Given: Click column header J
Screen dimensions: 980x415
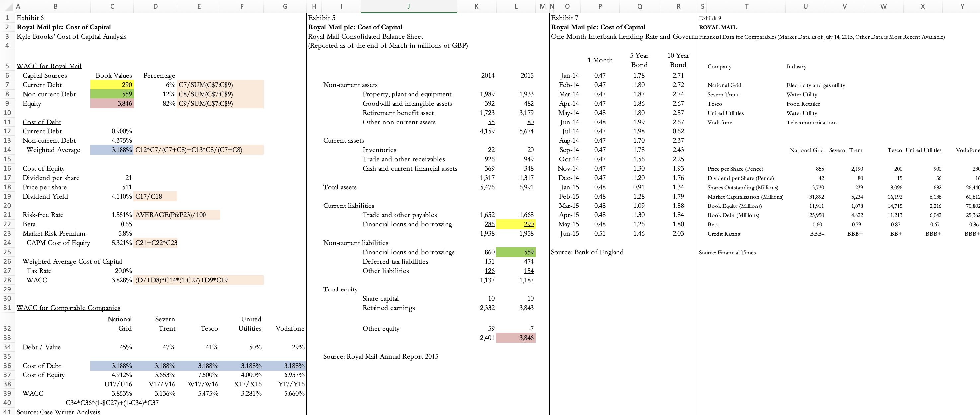Looking at the screenshot, I should pos(408,6).
